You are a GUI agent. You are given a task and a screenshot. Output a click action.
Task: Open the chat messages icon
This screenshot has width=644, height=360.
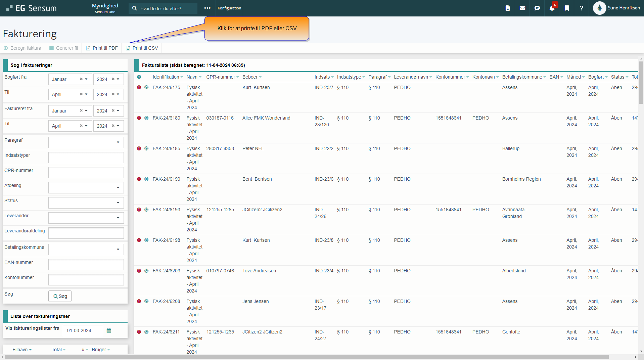(x=537, y=8)
